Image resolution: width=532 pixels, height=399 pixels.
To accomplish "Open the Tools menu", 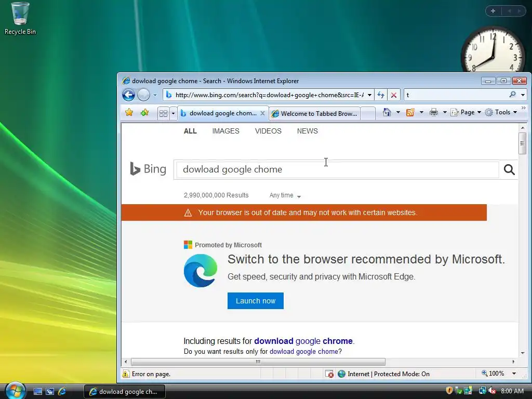I will click(501, 112).
